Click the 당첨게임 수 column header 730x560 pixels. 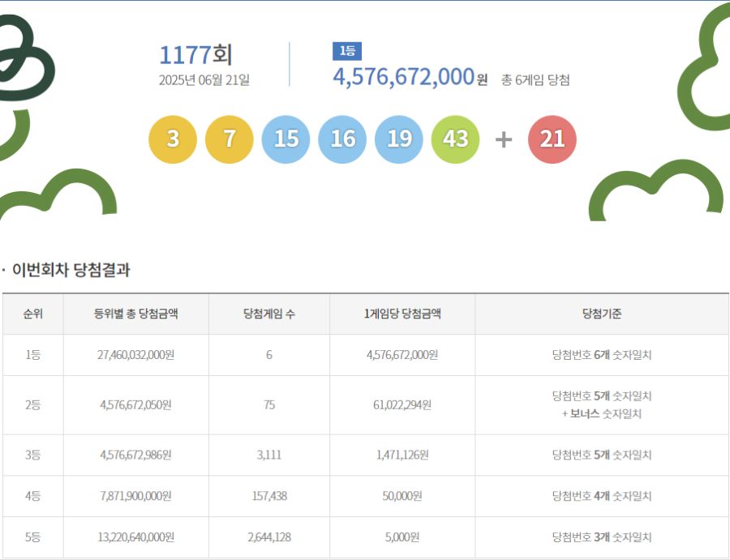pyautogui.click(x=269, y=314)
